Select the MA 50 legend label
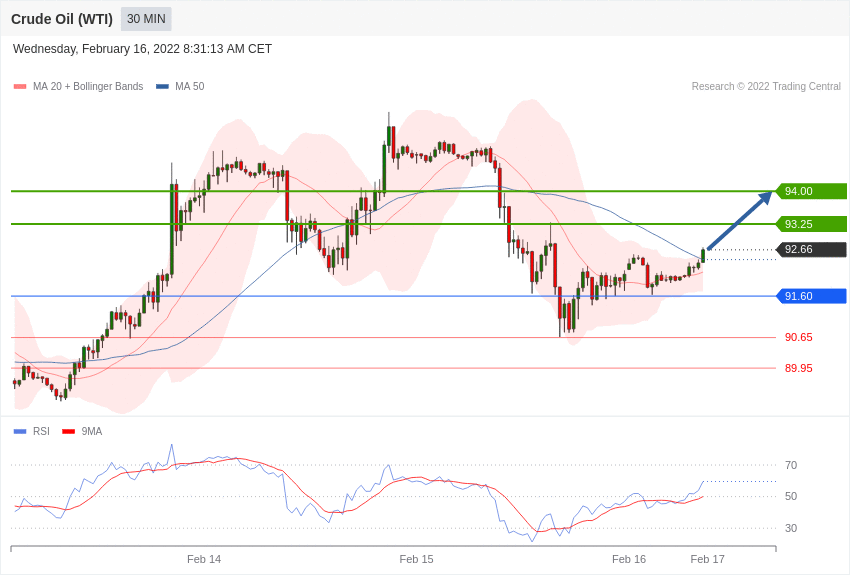Viewport: 850px width, 576px height. pyautogui.click(x=190, y=87)
